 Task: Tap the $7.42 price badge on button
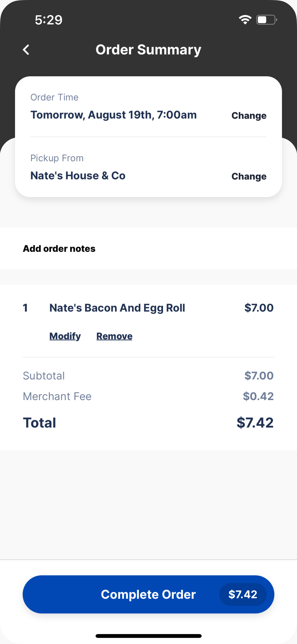(243, 594)
